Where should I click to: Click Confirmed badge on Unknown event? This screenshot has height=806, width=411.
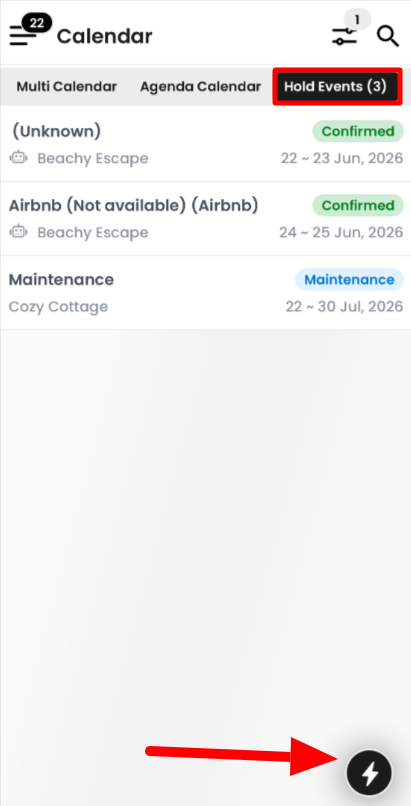(x=358, y=132)
